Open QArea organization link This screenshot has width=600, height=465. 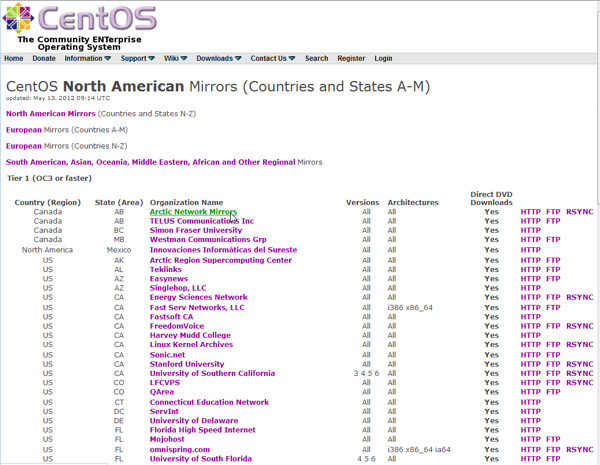click(x=162, y=392)
